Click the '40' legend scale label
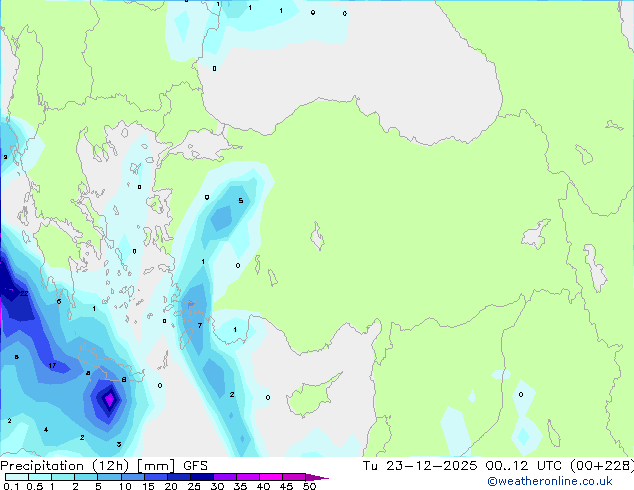The height and width of the screenshot is (490, 634). tap(264, 486)
